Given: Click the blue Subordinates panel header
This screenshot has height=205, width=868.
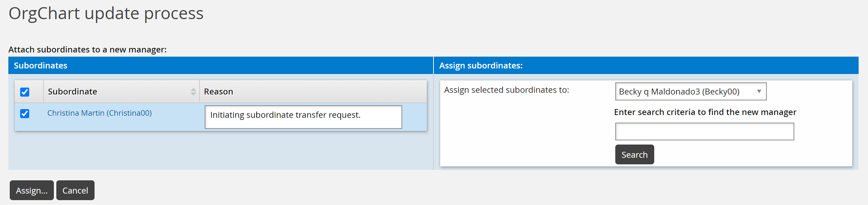Looking at the screenshot, I should coord(41,66).
